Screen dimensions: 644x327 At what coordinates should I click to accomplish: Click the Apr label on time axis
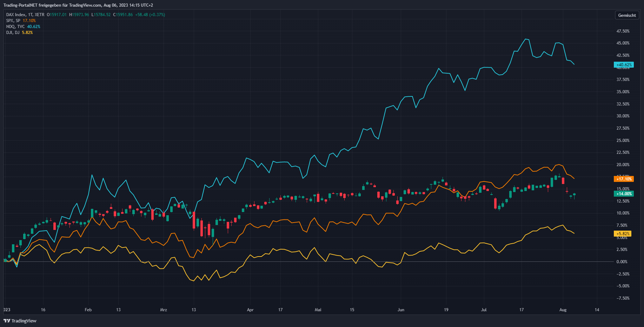point(250,310)
